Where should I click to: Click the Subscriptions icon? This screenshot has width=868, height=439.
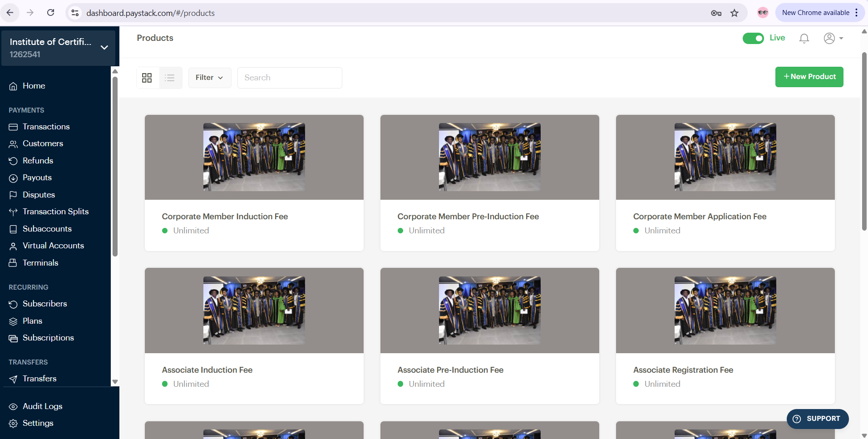[x=13, y=338]
